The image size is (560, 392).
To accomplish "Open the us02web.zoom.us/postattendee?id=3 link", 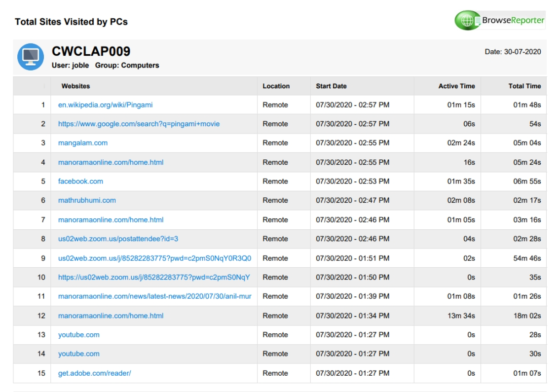I will tap(118, 239).
